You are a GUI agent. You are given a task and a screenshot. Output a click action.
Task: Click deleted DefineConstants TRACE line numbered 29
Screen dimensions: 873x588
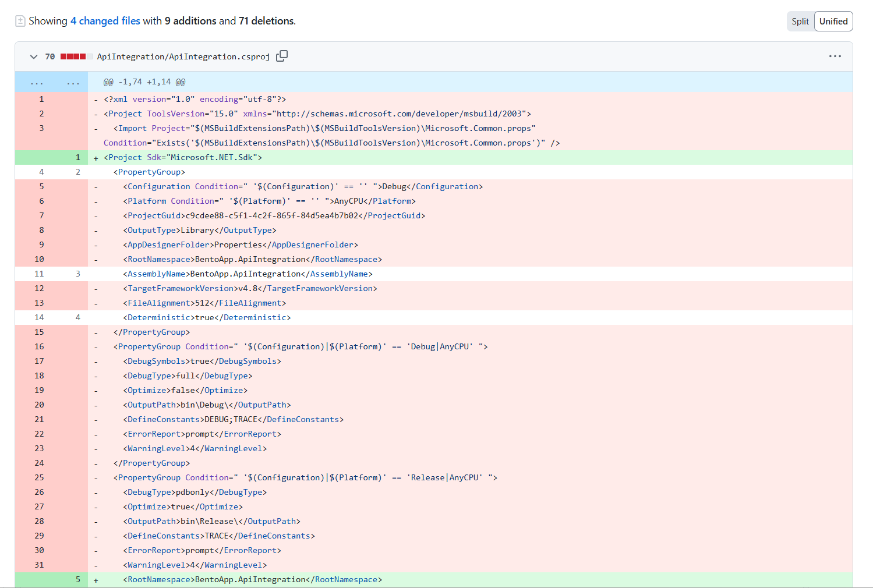(x=470, y=536)
